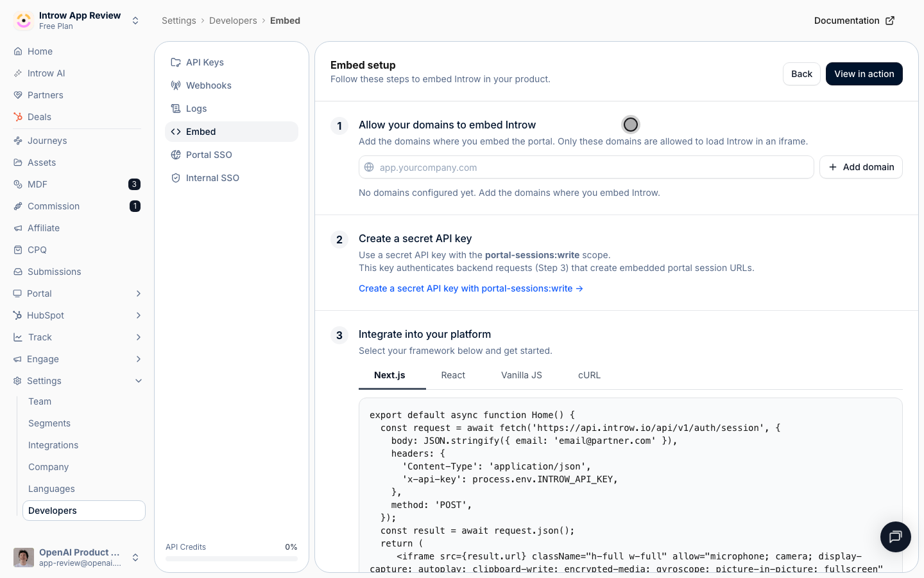Screen dimensions: 924x578
Task: Select the Developers settings item
Action: click(x=84, y=511)
